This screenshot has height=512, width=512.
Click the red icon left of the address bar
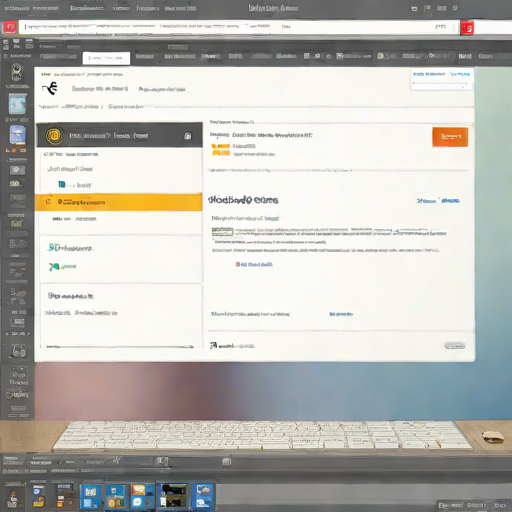pos(10,27)
